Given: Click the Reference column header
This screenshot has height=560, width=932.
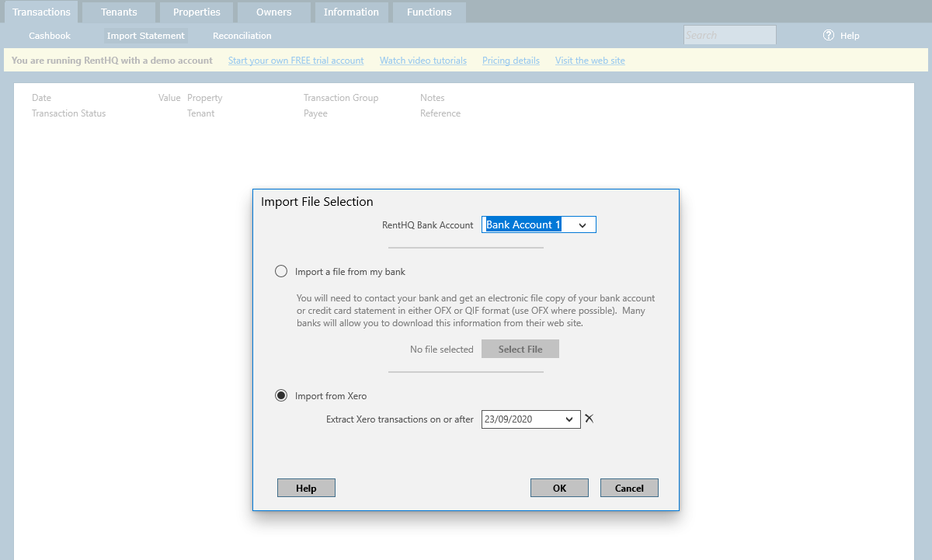Looking at the screenshot, I should click(x=440, y=113).
